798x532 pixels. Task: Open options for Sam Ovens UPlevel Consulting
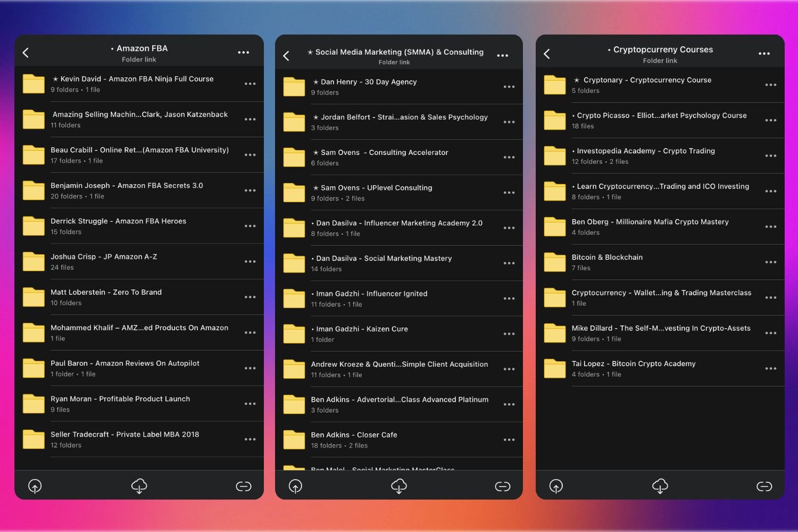pyautogui.click(x=509, y=193)
